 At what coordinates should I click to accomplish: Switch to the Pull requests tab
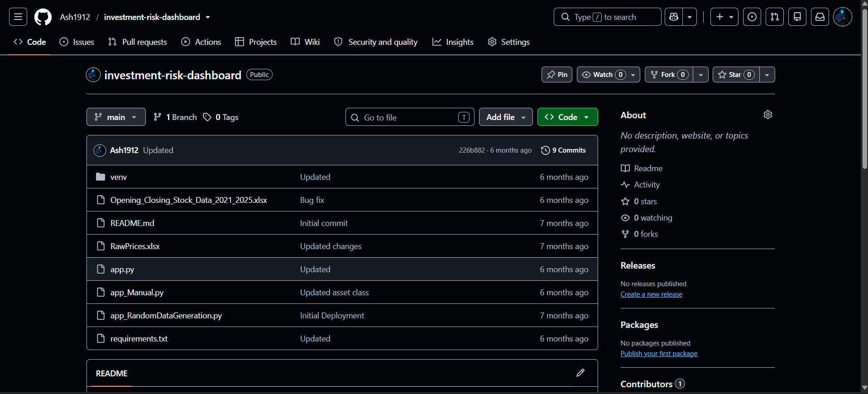point(138,42)
